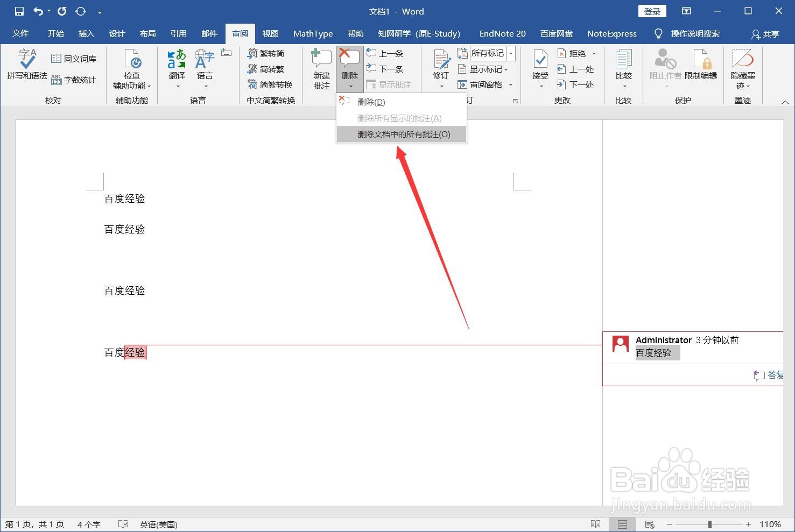Click the language indicator 英语(美国)

(x=158, y=524)
